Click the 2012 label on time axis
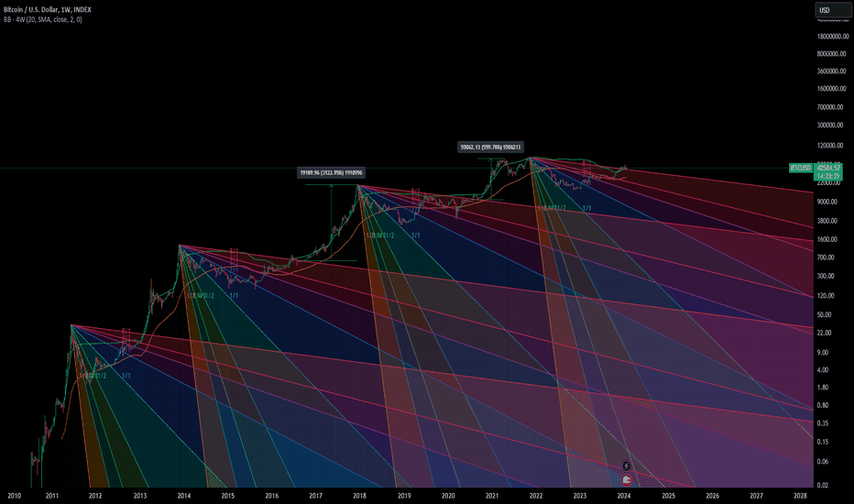Image resolution: width=854 pixels, height=504 pixels. (95, 496)
